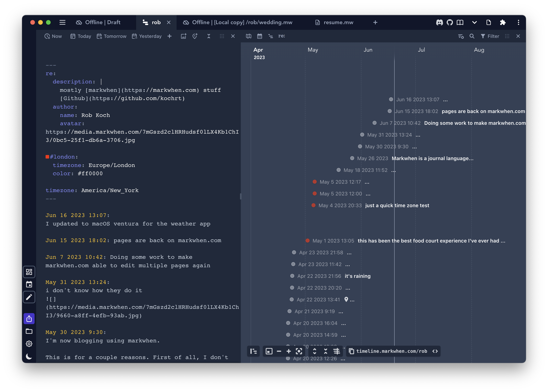This screenshot has height=392, width=548.
Task: Open the documentation book icon in title bar
Action: [460, 22]
